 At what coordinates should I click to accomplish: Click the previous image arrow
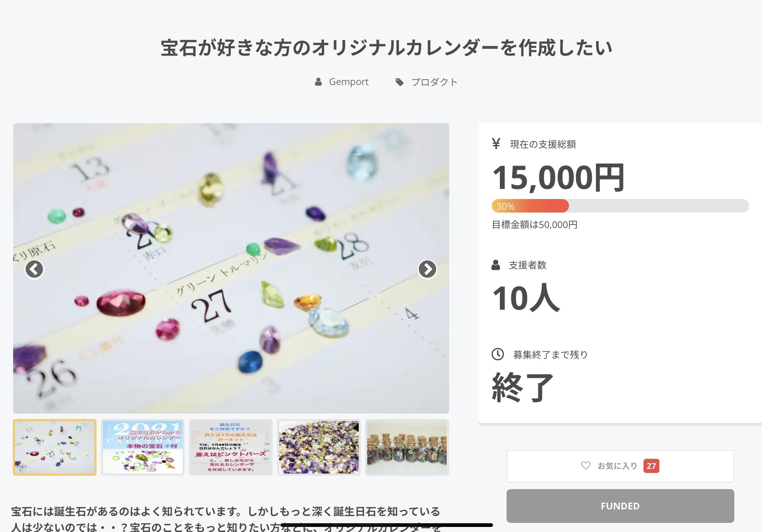(x=34, y=269)
